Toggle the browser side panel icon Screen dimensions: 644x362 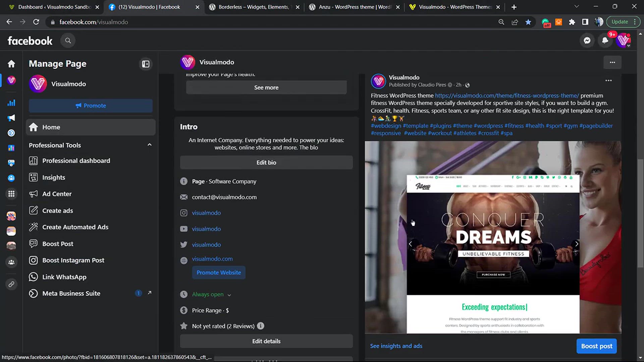(585, 22)
